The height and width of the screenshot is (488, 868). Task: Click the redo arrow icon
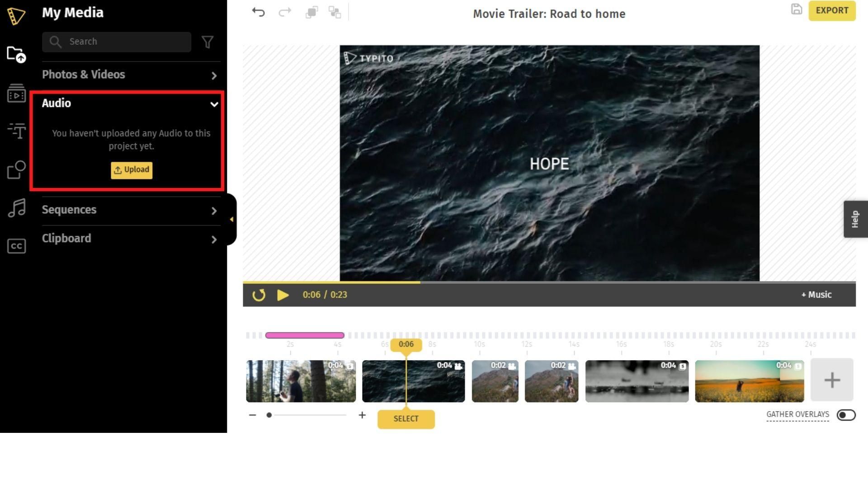284,11
